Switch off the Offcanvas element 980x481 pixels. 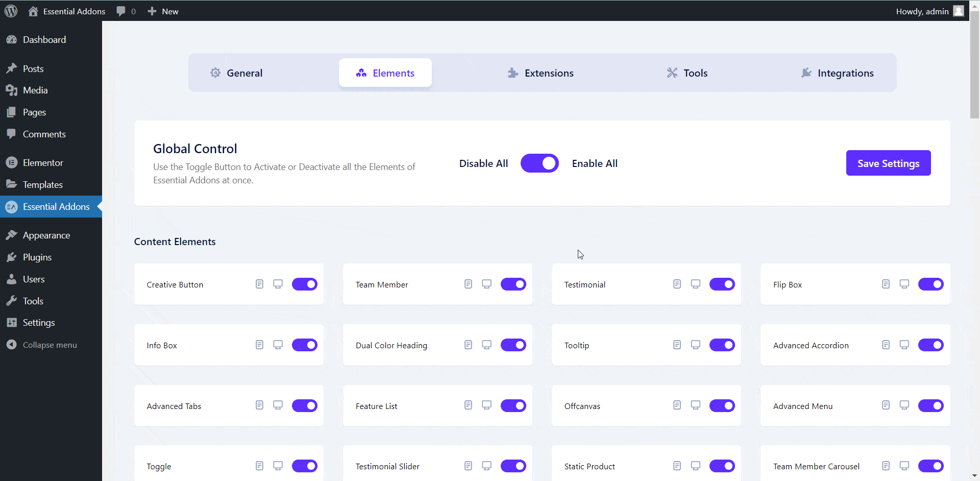pyautogui.click(x=722, y=406)
